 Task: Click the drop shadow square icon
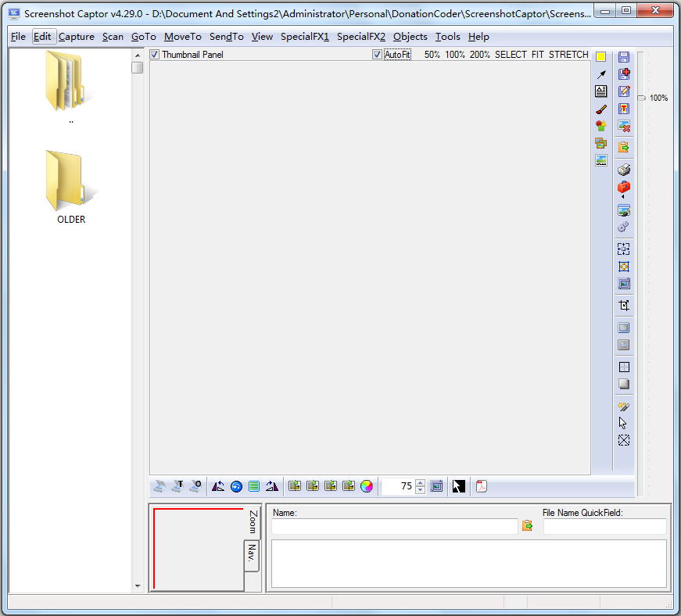[x=624, y=384]
